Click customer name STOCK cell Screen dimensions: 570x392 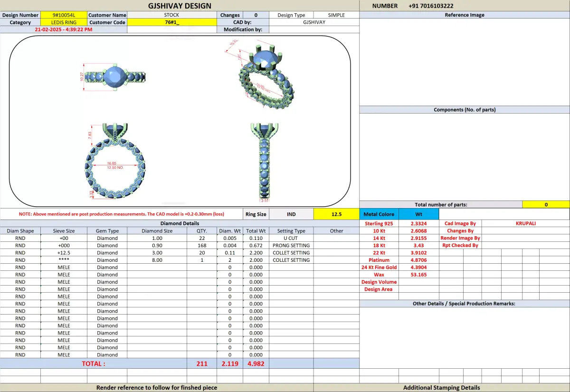coord(171,15)
